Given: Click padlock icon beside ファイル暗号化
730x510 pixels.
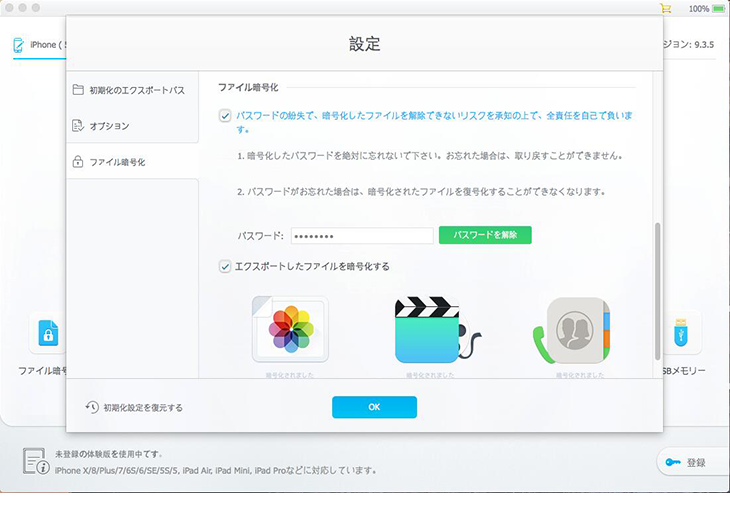Looking at the screenshot, I should (x=78, y=162).
